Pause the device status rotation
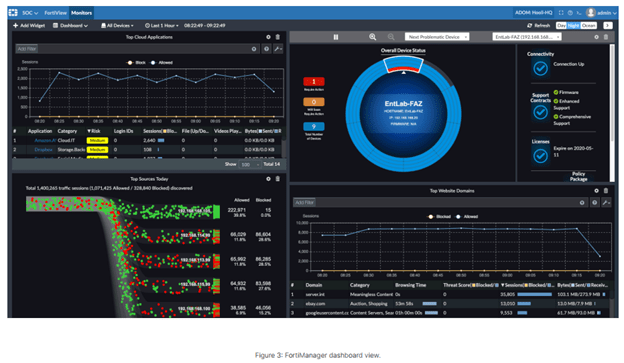Viewport: 624px width, 363px height. click(x=336, y=37)
